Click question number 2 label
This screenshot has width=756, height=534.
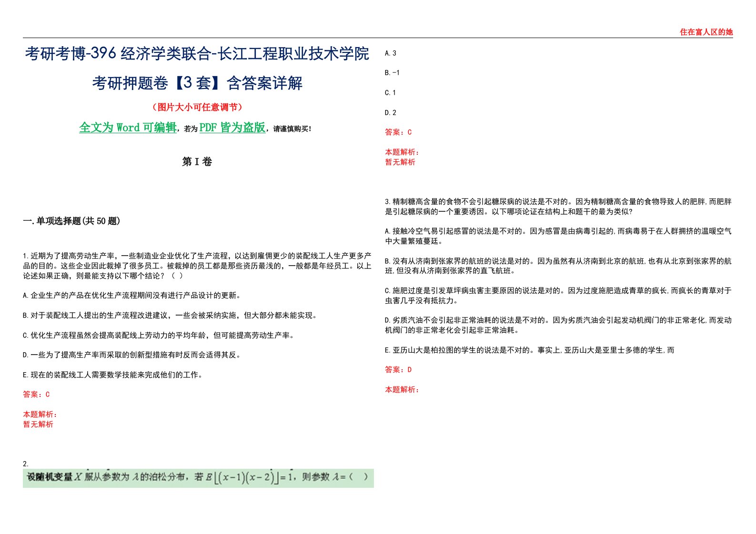[x=26, y=464]
